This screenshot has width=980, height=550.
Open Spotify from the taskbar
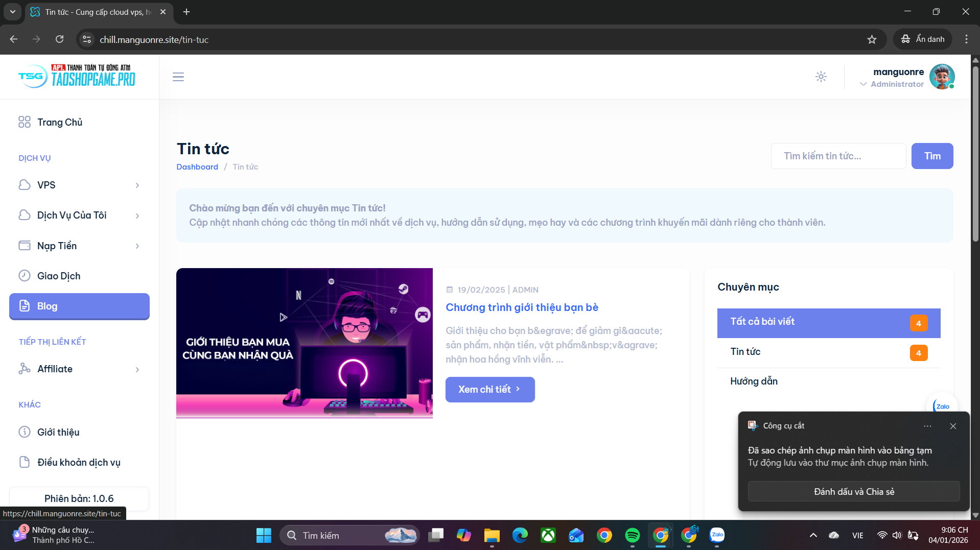(x=632, y=535)
